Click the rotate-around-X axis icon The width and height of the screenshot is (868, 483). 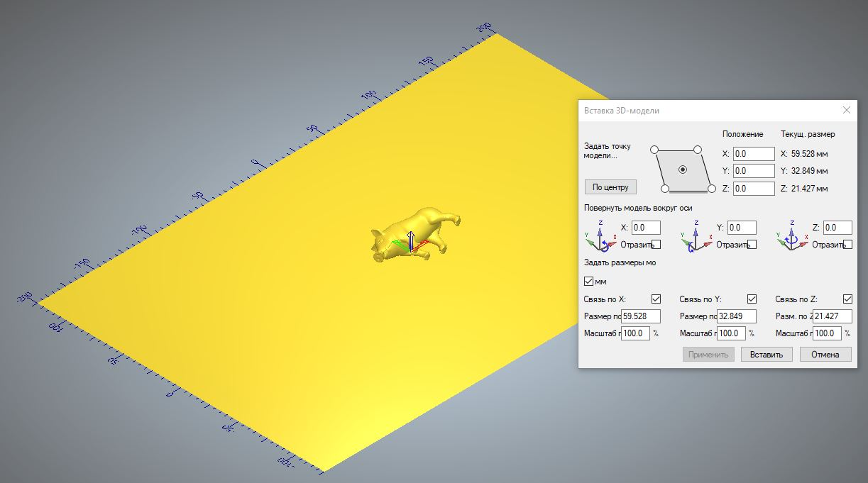599,237
